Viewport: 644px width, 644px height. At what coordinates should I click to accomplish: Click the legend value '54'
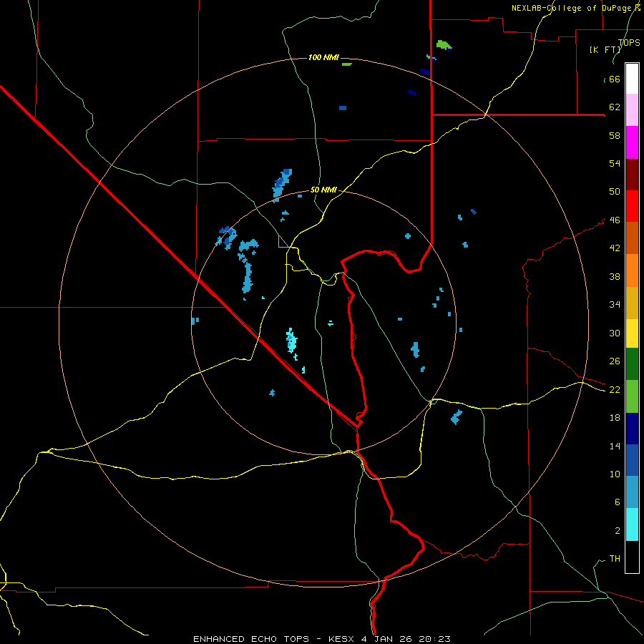coord(615,163)
